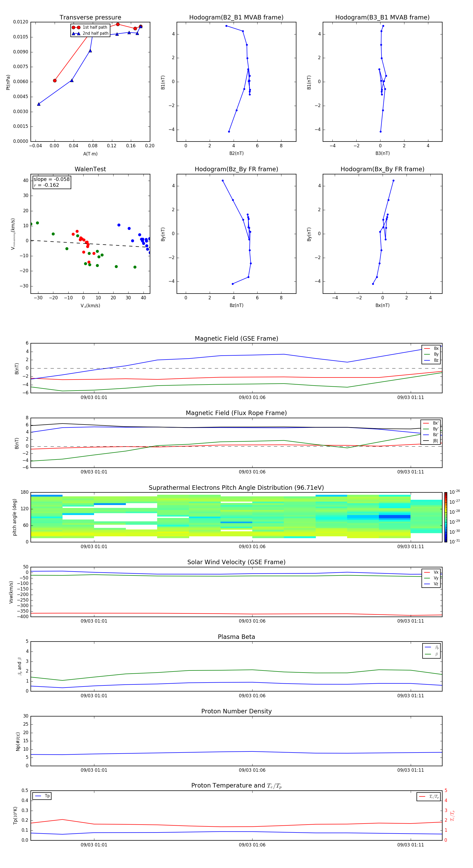The width and height of the screenshot is (473, 868).
Task: Click the 'slope = -0.058' annotation
Action: coord(52,179)
